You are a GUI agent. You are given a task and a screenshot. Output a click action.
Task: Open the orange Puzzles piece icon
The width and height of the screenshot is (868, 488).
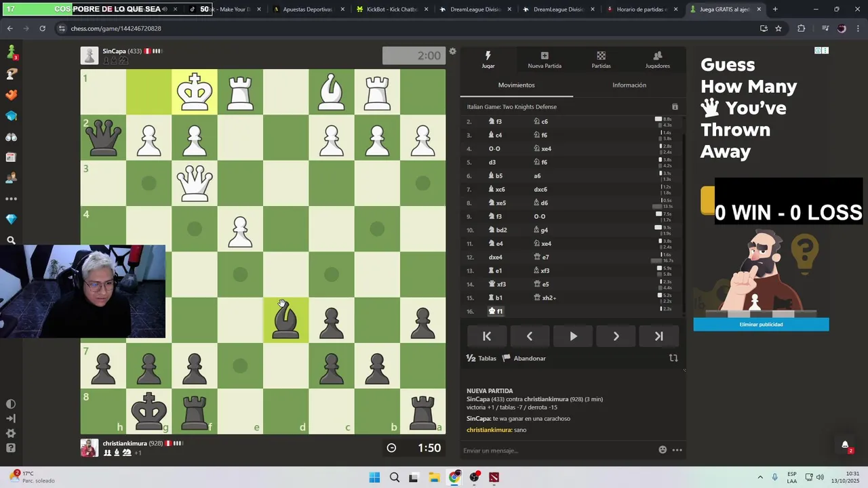point(11,95)
